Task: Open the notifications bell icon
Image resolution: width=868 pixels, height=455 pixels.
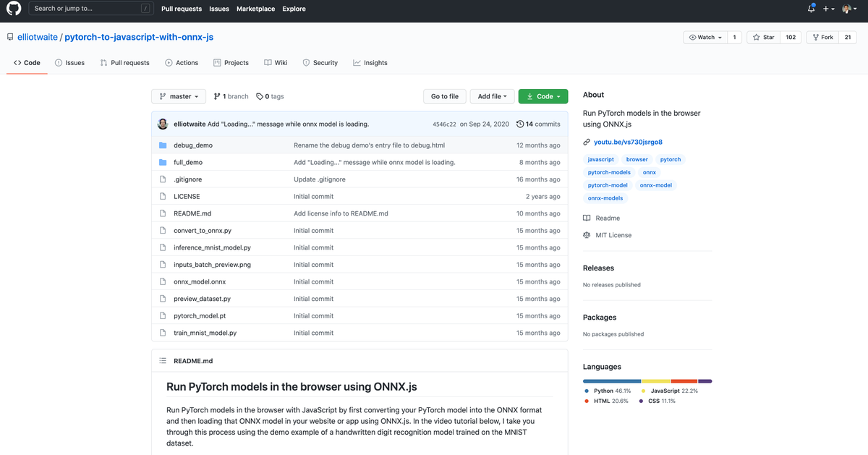Action: tap(809, 8)
